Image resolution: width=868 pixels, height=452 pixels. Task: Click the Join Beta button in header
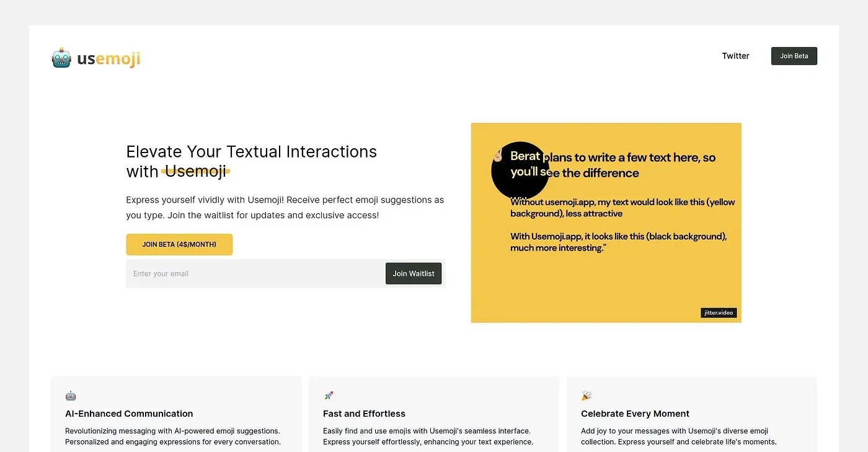pos(794,56)
